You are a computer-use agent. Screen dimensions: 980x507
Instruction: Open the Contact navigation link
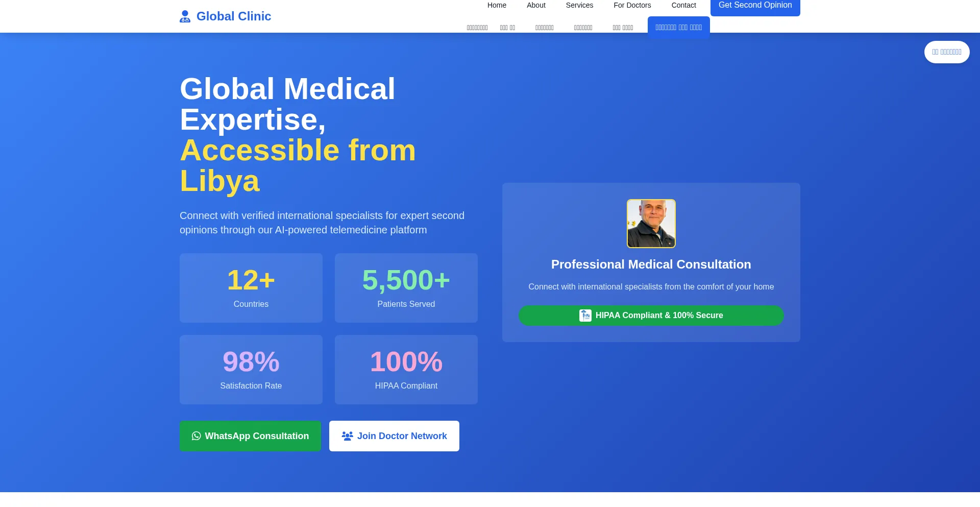(x=683, y=5)
